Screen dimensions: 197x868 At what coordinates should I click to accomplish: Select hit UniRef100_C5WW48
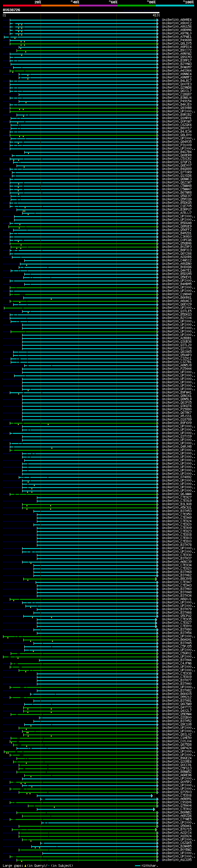point(176,186)
